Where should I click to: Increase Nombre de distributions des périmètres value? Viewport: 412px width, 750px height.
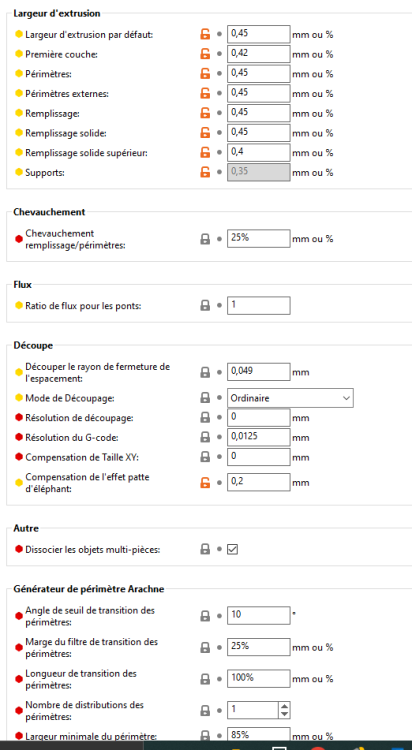[284, 706]
